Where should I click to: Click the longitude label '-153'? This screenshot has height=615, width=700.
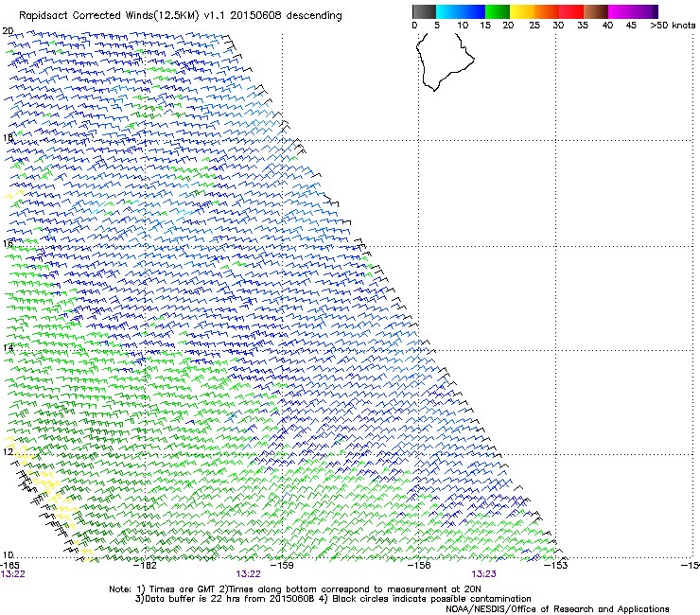pos(556,565)
